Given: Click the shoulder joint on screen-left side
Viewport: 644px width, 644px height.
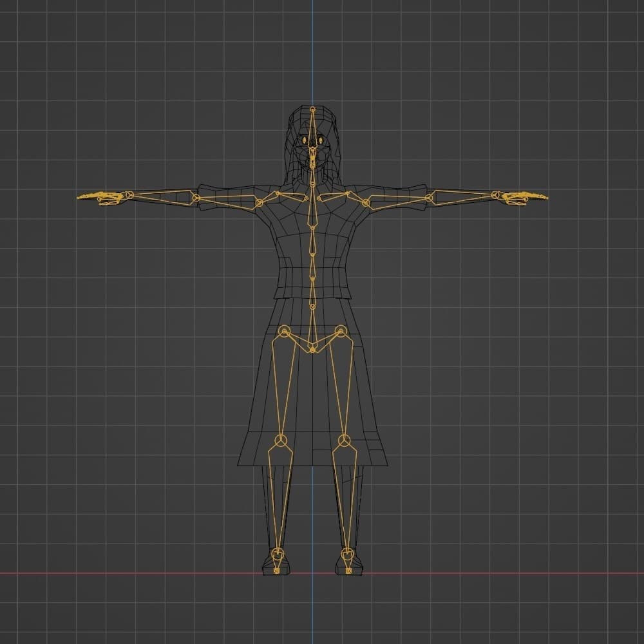Looking at the screenshot, I should 260,203.
